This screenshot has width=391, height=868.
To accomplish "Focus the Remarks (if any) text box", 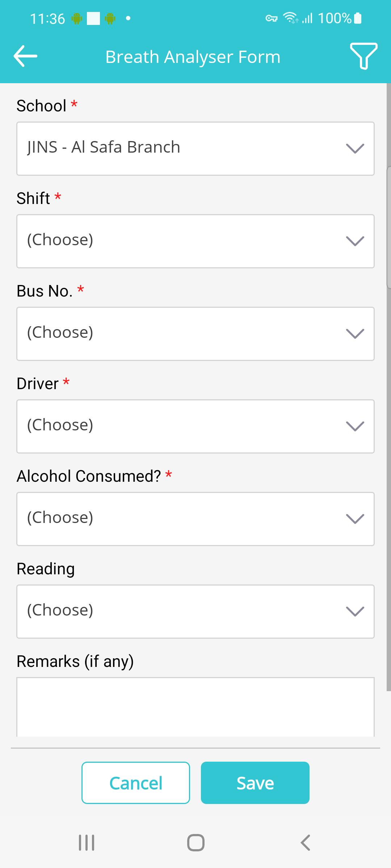I will [195, 707].
